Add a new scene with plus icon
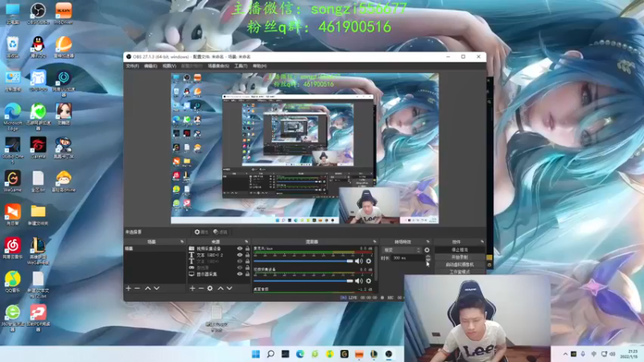This screenshot has height=362, width=644. 129,289
